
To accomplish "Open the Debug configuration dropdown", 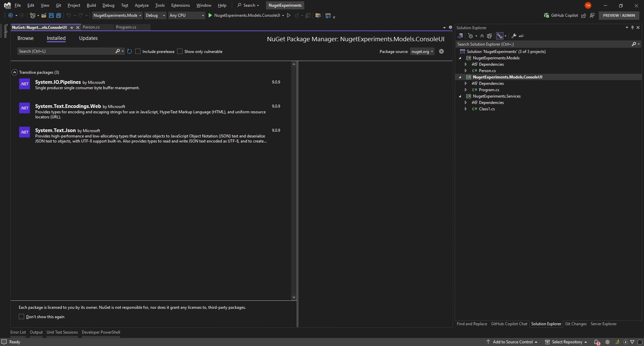I will [155, 15].
